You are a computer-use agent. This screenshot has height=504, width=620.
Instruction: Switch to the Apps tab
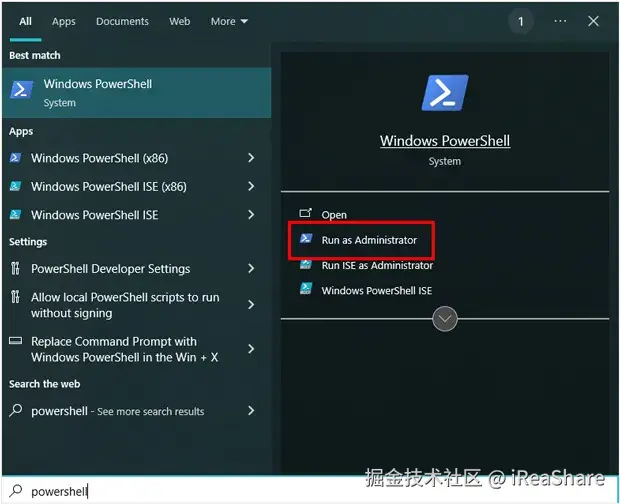64,21
